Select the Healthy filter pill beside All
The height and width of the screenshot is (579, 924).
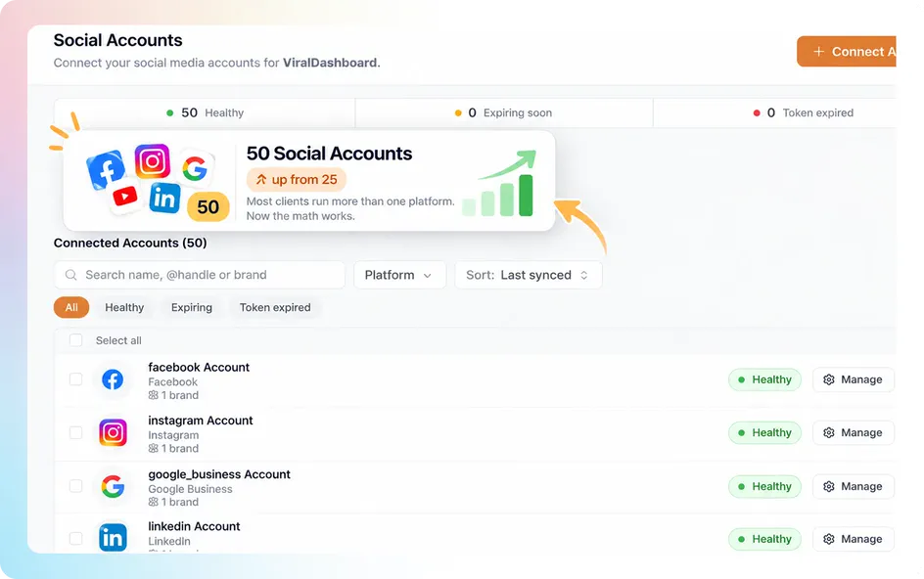pyautogui.click(x=124, y=307)
